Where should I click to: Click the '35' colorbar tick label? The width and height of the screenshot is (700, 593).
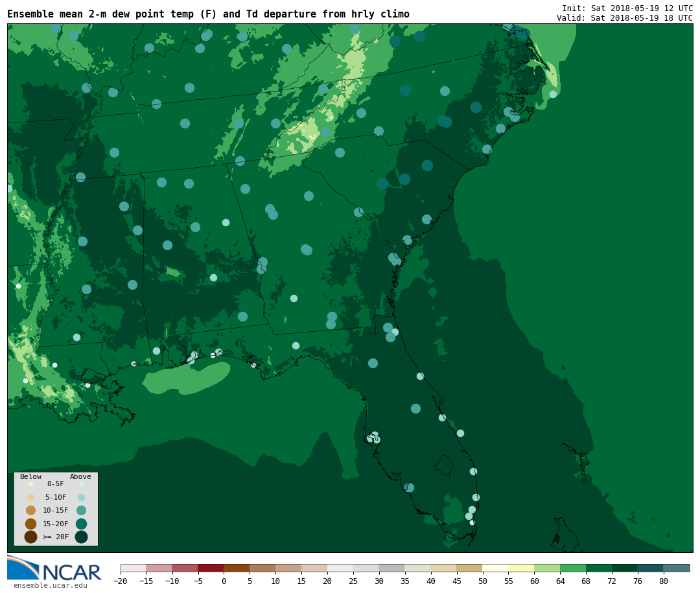[x=405, y=581]
